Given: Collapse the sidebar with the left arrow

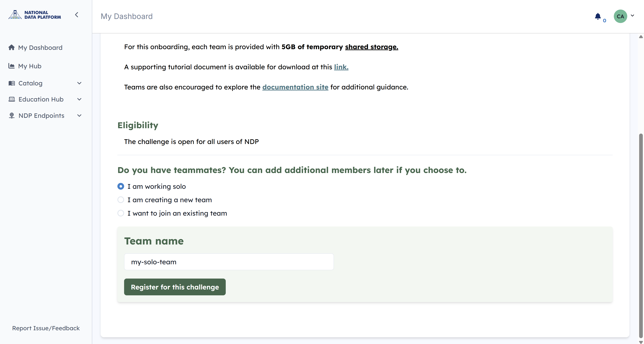Looking at the screenshot, I should coord(77,15).
